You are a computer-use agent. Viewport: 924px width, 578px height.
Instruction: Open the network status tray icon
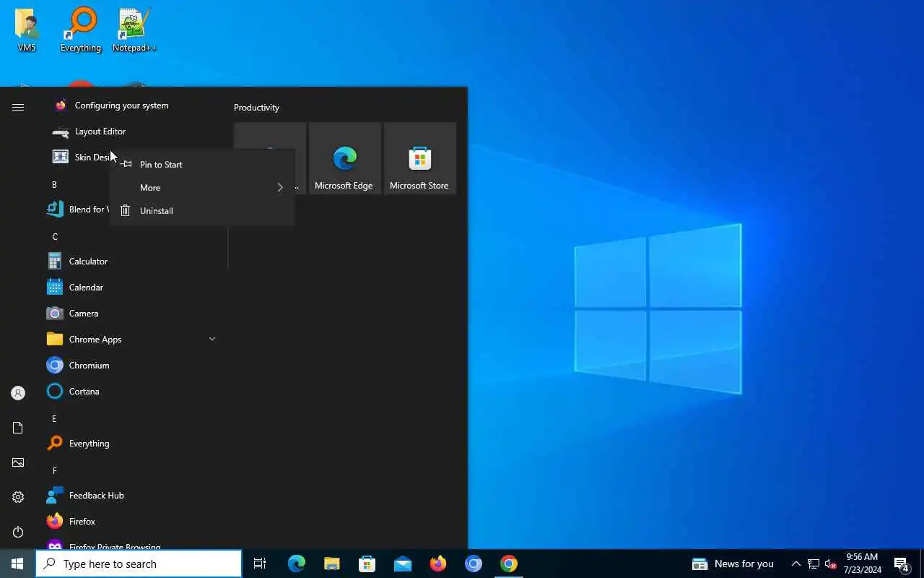tap(814, 564)
